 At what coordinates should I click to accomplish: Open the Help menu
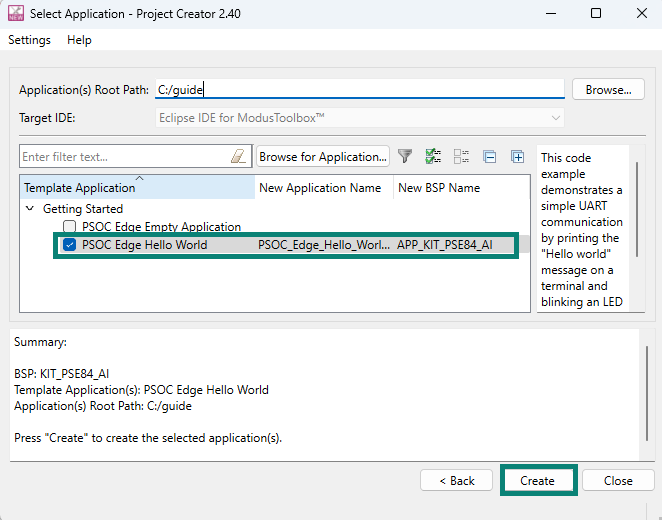79,40
